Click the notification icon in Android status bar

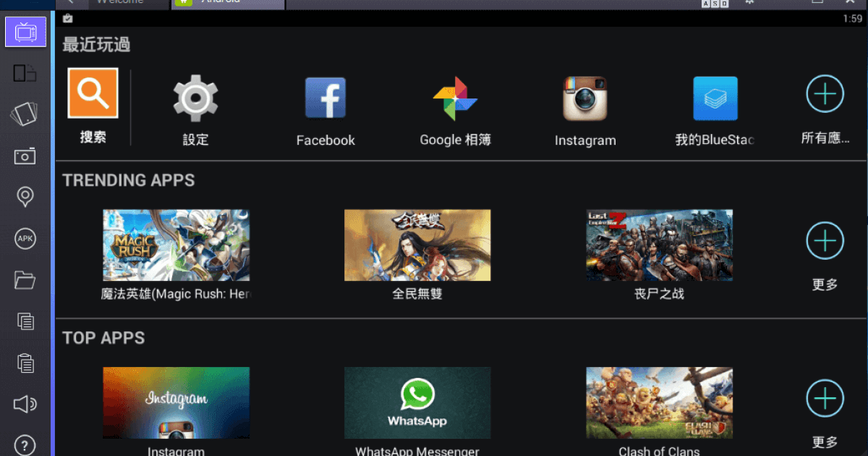point(67,18)
